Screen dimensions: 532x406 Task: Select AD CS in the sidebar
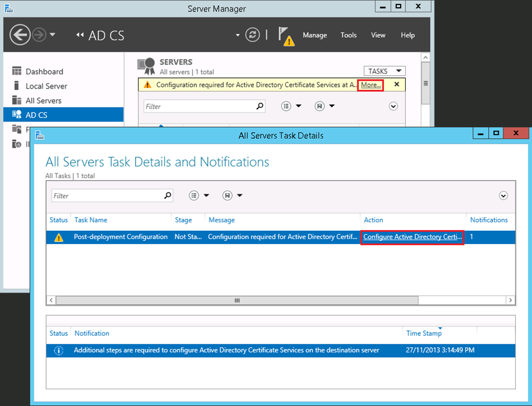[63, 115]
